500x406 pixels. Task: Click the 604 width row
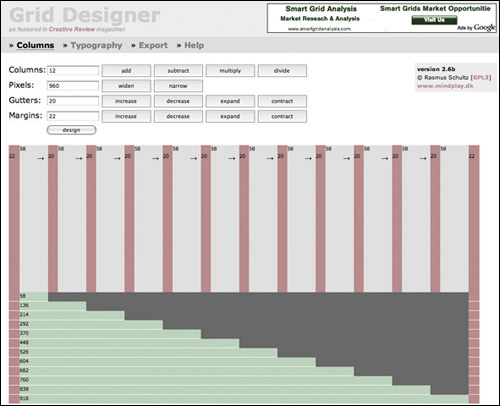tap(168, 361)
